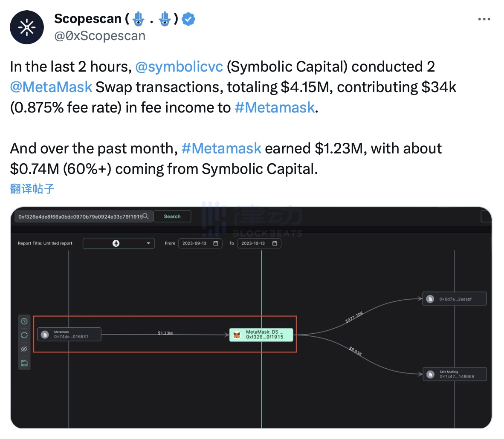Click the save report floppy icon
504x439 pixels.
coord(24,363)
